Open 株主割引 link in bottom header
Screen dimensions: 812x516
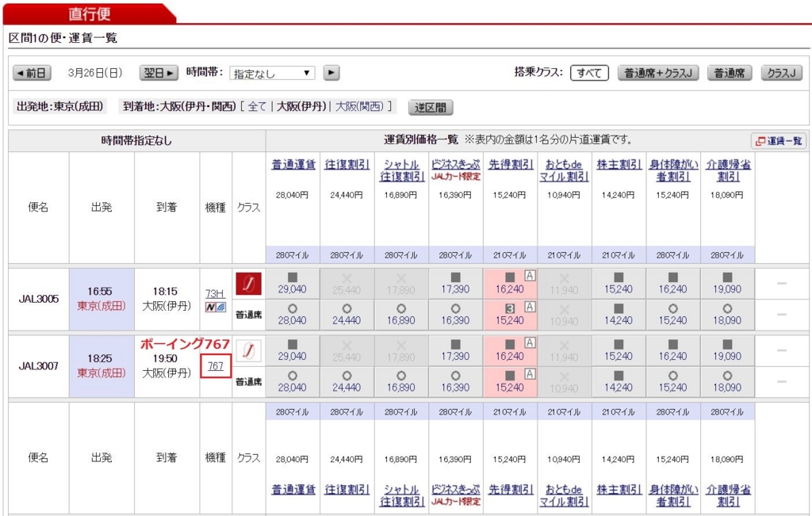pos(619,489)
